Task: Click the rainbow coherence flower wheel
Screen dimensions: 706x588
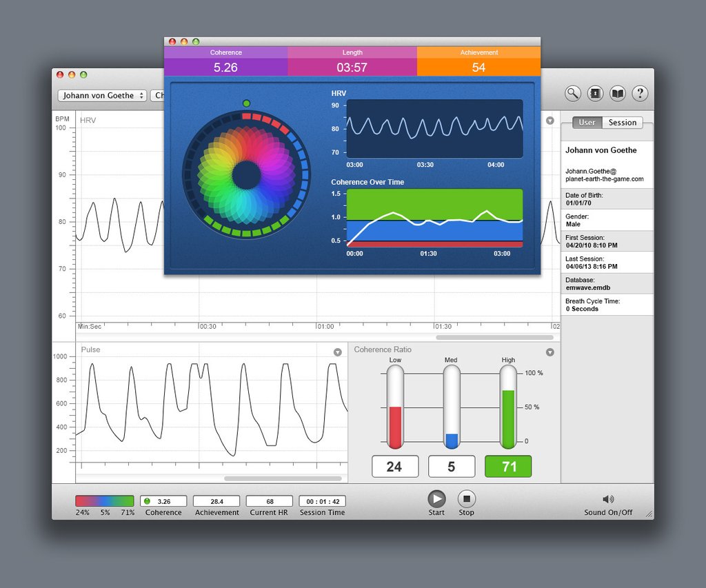Action: click(x=246, y=175)
